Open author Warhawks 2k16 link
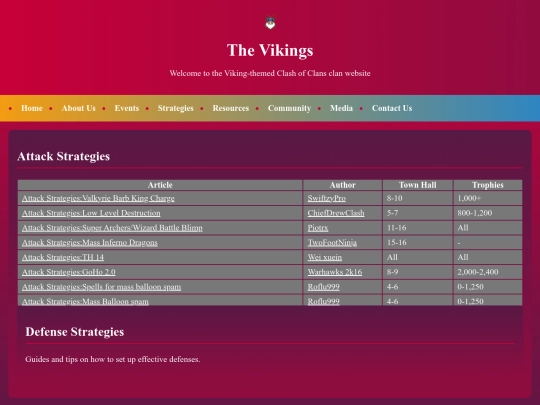Image resolution: width=540 pixels, height=405 pixels. coord(335,272)
